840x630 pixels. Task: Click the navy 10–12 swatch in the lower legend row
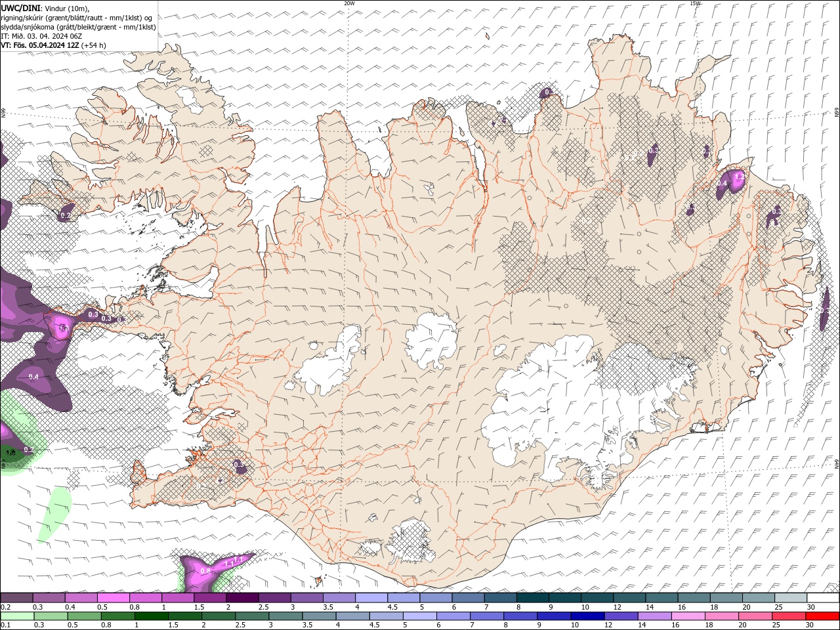(x=587, y=616)
